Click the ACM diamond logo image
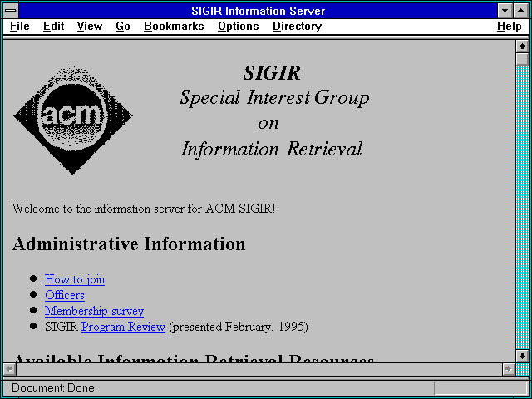 72,119
